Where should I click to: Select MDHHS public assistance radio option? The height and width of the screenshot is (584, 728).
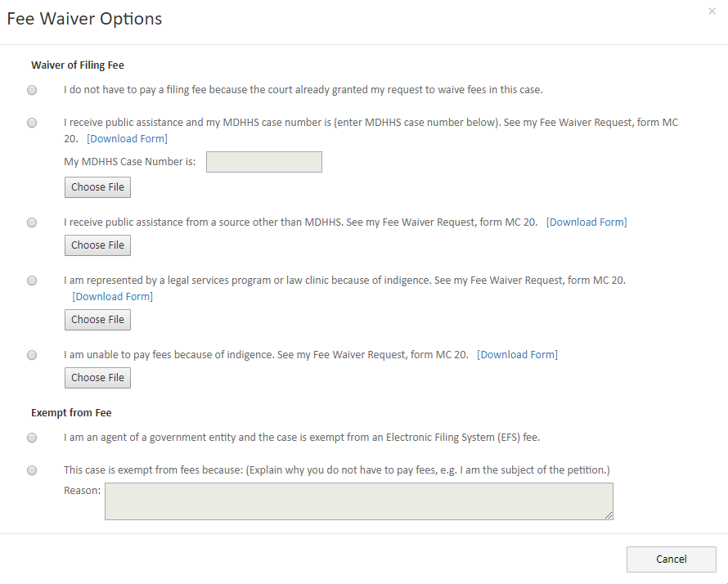coord(32,124)
